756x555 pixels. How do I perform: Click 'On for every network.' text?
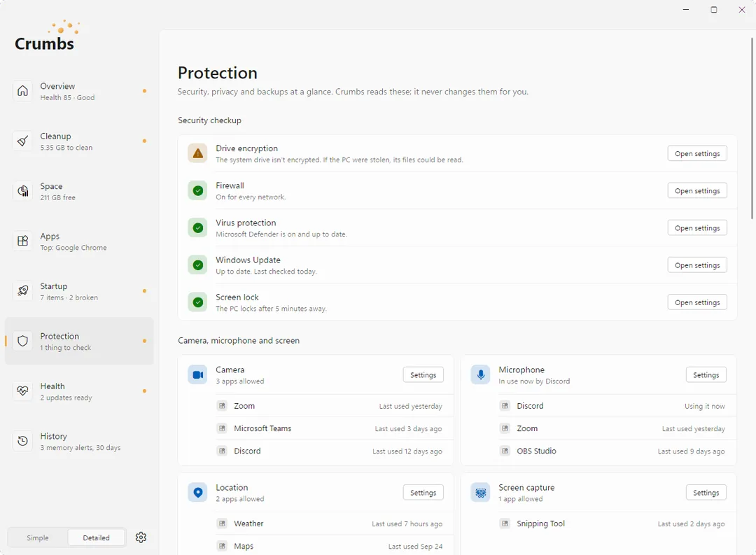click(x=251, y=197)
